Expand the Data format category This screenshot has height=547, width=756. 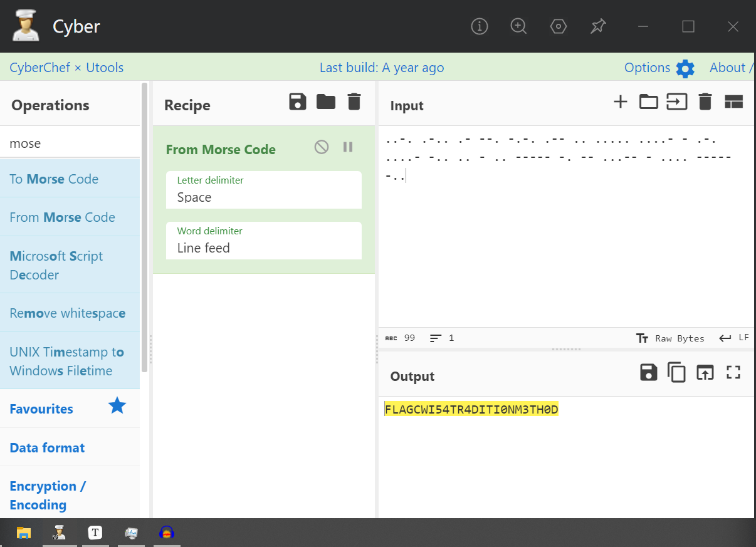click(x=47, y=448)
